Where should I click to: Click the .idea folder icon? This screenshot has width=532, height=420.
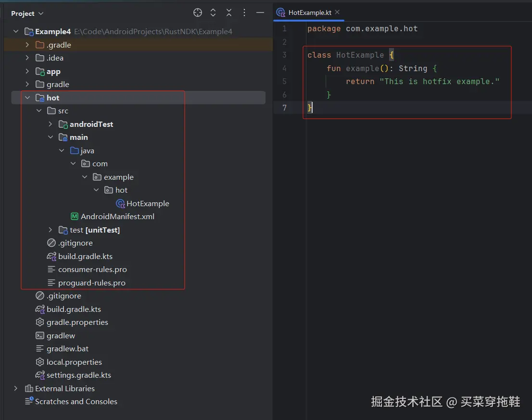click(40, 58)
